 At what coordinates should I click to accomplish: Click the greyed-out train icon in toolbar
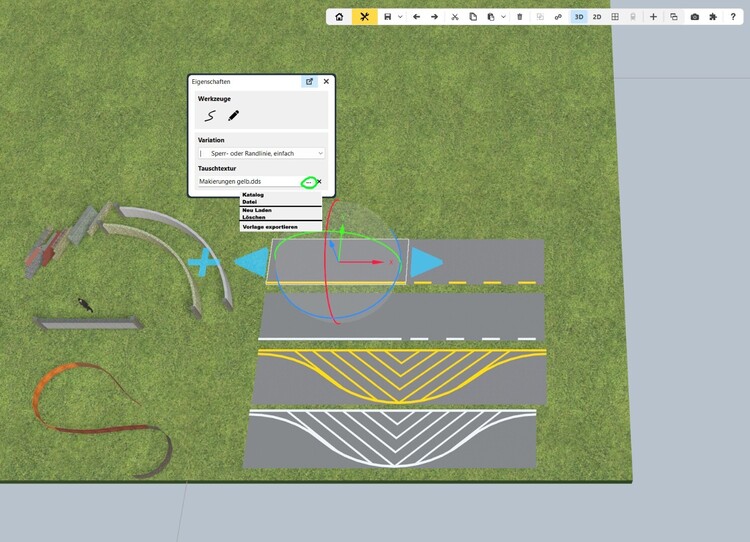tap(633, 17)
